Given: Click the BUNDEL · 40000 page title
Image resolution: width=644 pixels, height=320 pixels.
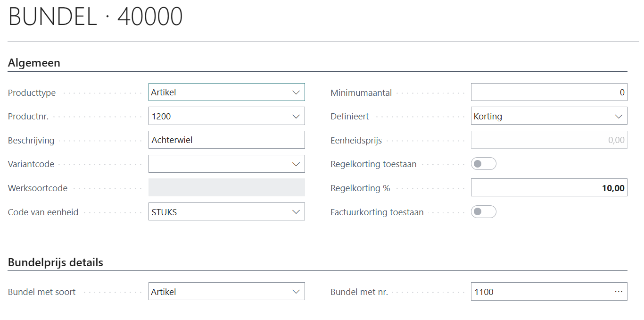Looking at the screenshot, I should 96,17.
